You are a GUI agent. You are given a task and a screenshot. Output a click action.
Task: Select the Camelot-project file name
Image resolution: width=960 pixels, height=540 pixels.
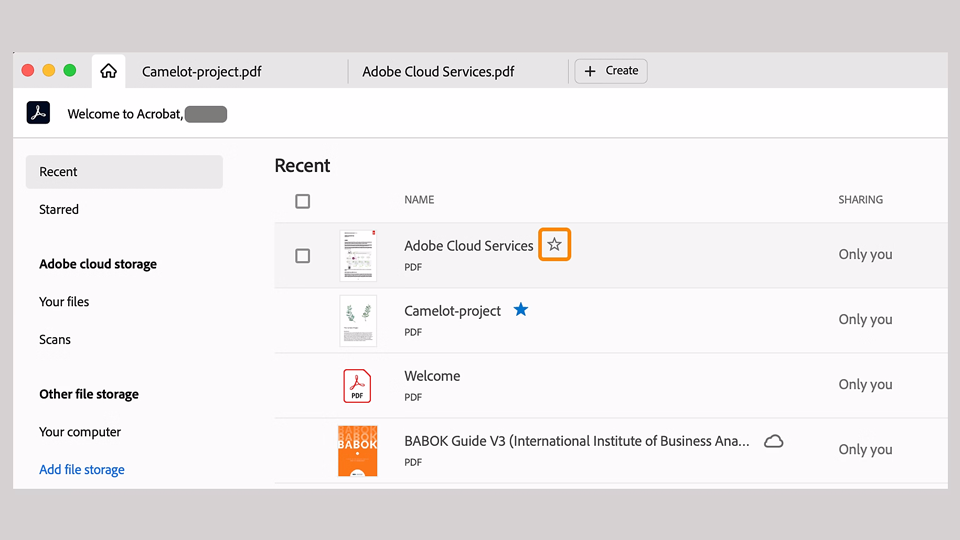click(452, 311)
